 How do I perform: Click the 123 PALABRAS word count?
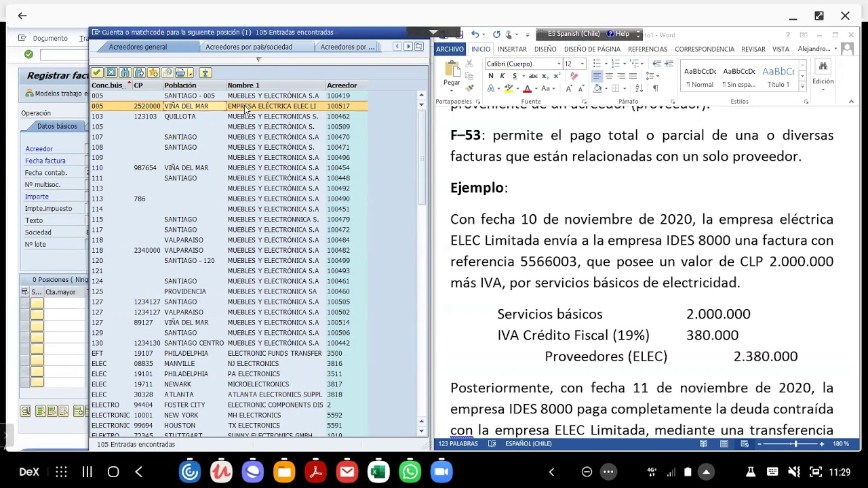(458, 443)
